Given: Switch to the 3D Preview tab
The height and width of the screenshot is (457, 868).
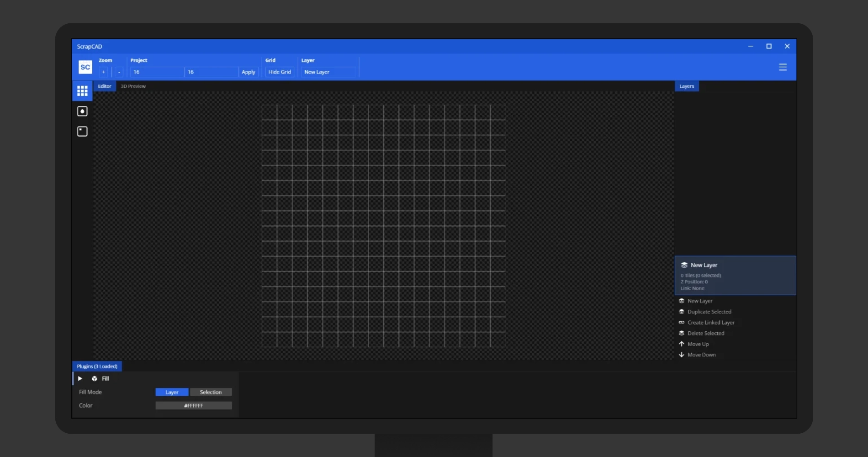Looking at the screenshot, I should coord(133,86).
